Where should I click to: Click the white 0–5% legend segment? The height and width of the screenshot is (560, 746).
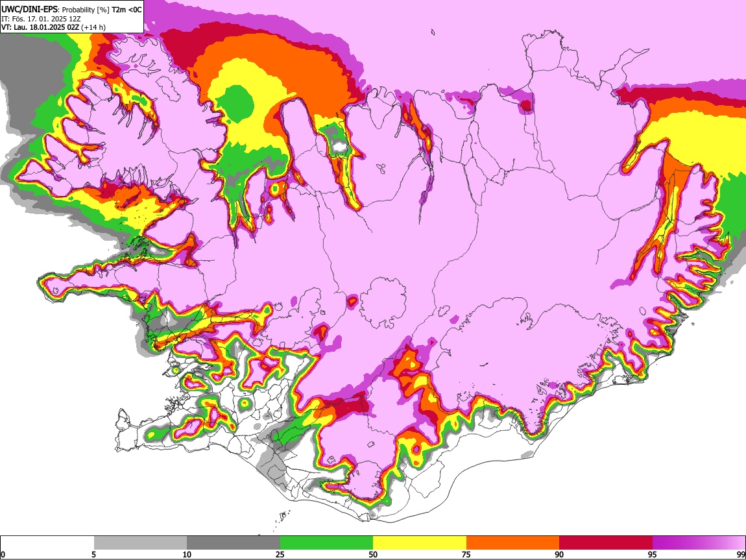pos(47,542)
